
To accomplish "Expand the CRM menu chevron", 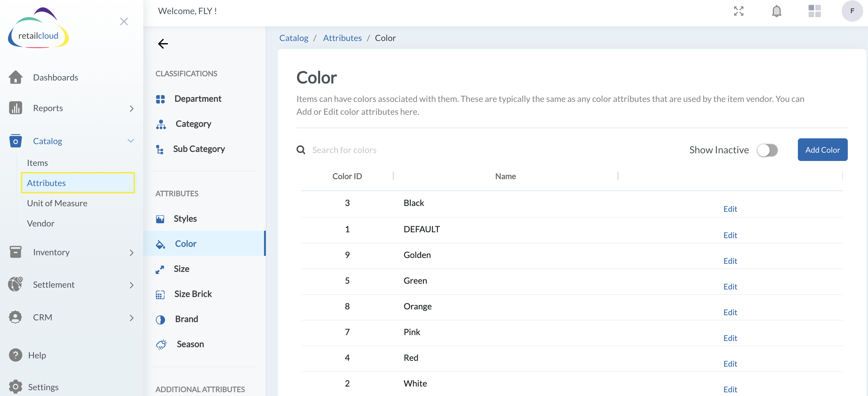I will (x=131, y=318).
